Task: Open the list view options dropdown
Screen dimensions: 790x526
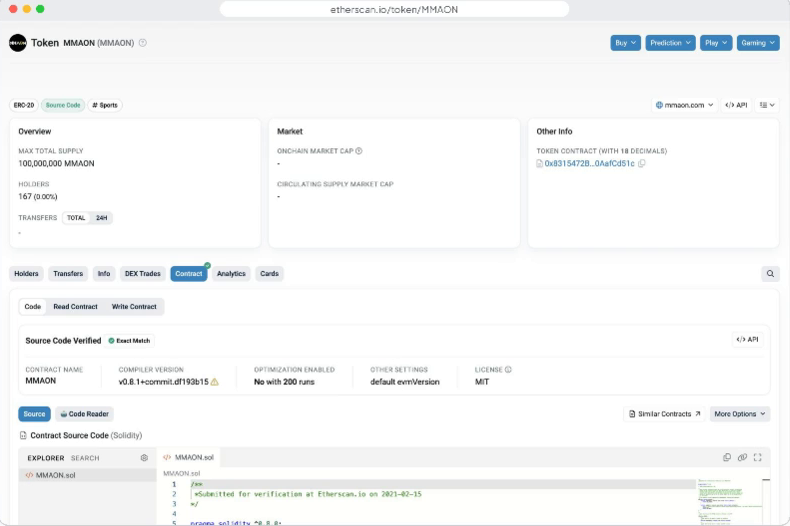Action: coord(767,105)
